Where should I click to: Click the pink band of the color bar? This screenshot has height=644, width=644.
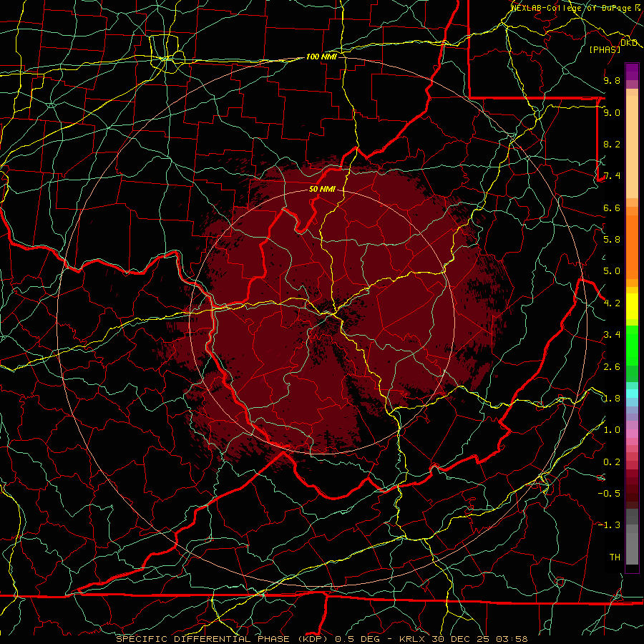pyautogui.click(x=632, y=434)
